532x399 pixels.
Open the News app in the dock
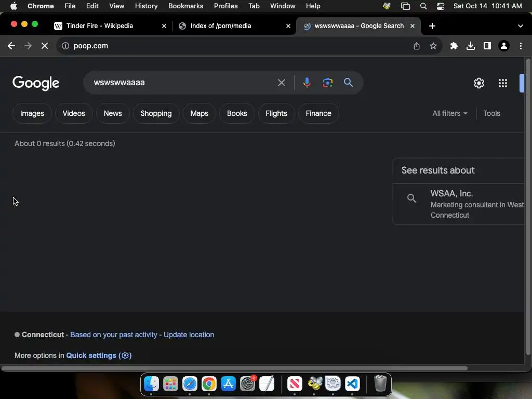pyautogui.click(x=295, y=384)
